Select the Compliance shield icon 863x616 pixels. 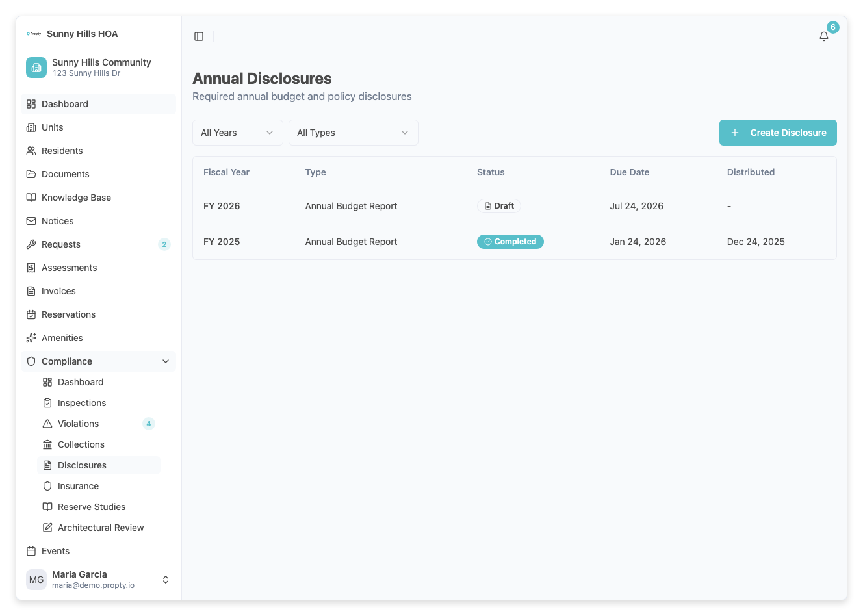click(x=31, y=361)
